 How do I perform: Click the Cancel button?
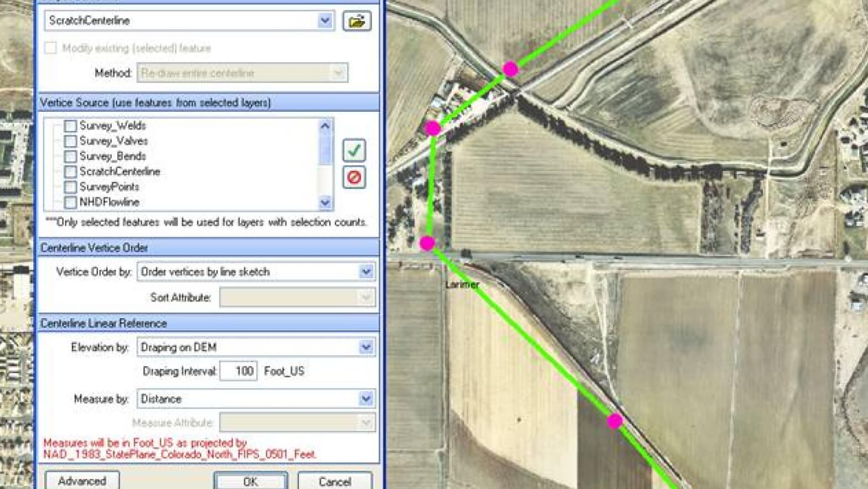(334, 481)
